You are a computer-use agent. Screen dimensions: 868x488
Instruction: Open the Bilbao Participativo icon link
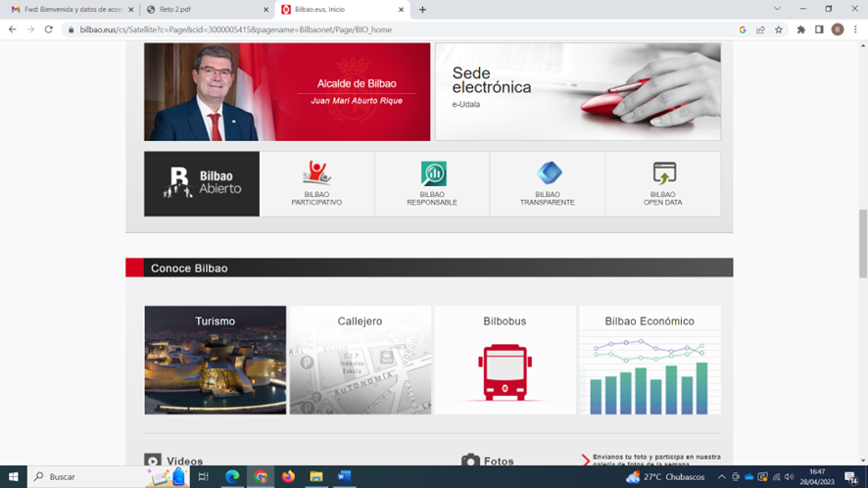(x=316, y=172)
